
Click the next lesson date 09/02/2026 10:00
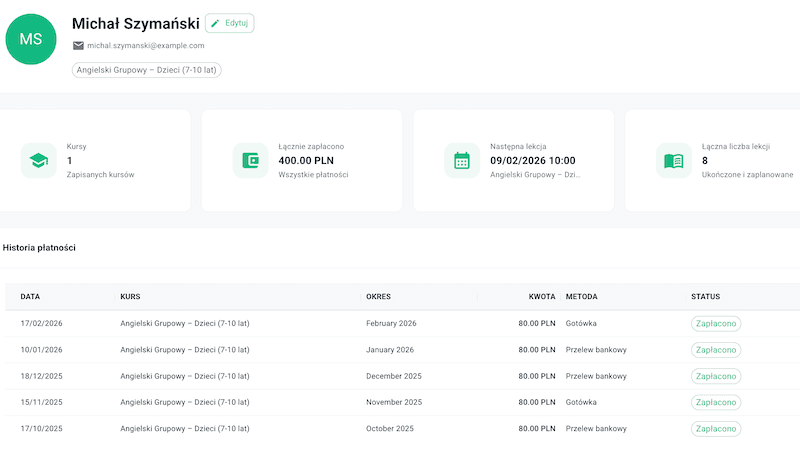click(x=533, y=160)
